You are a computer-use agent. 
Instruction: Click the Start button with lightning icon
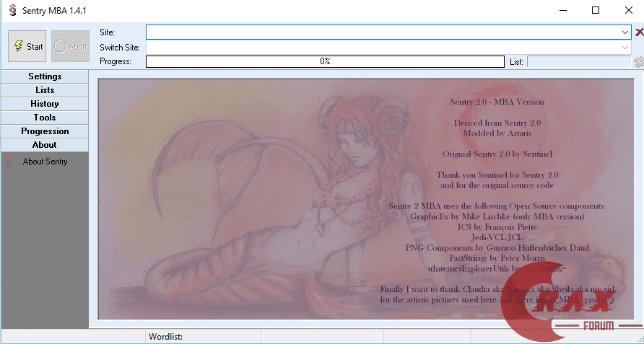click(x=27, y=46)
